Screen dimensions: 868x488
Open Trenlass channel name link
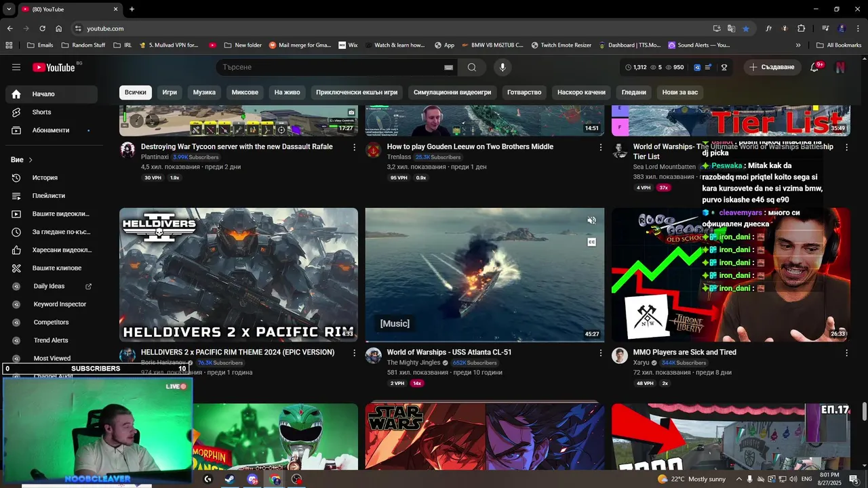pos(399,157)
